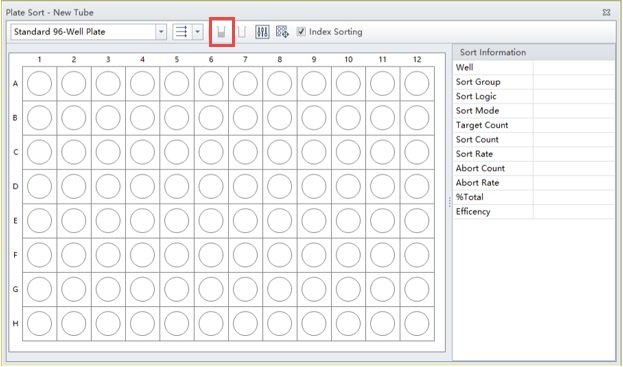Click column header 1
Image resolution: width=623 pixels, height=367 pixels.
click(x=39, y=60)
